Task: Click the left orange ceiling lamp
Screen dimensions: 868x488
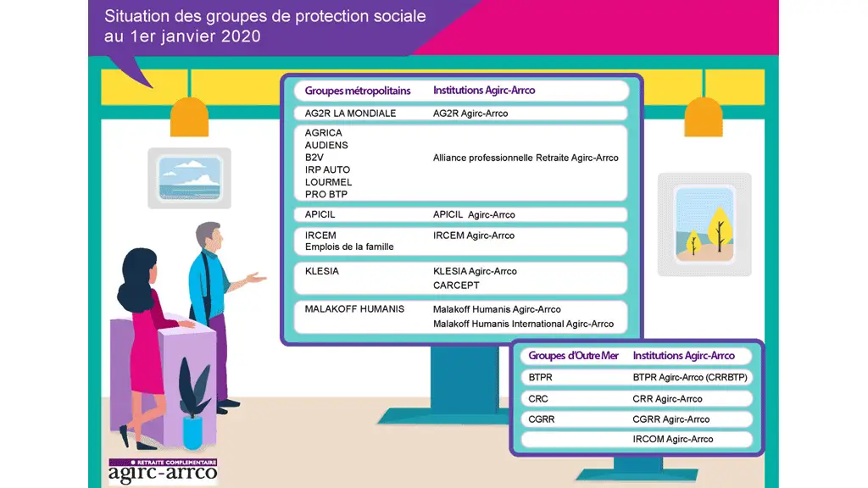Action: coord(189,117)
